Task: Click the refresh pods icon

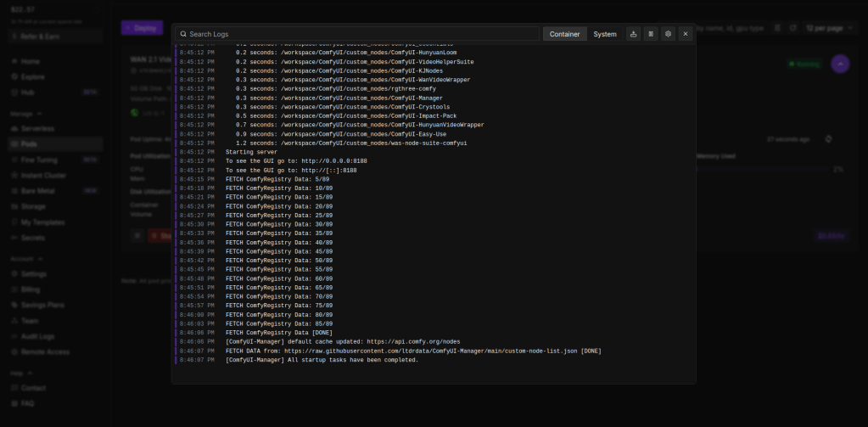Action: coord(792,28)
